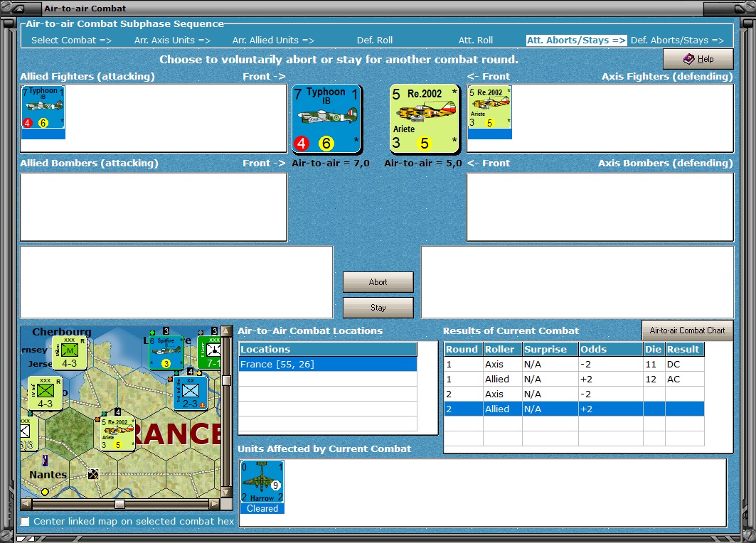Image resolution: width=756 pixels, height=543 pixels.
Task: Click the Att. Aborts/Stays subphase step
Action: coord(576,41)
